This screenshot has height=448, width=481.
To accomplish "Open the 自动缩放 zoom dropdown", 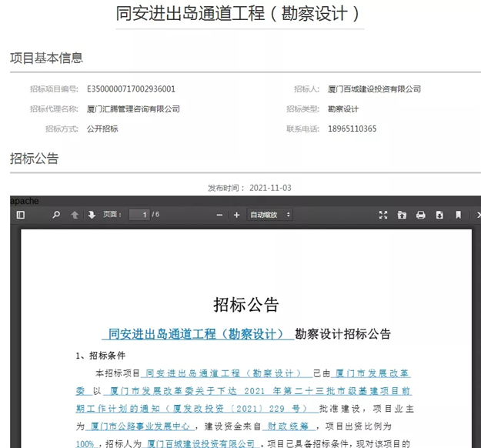I will [x=270, y=215].
